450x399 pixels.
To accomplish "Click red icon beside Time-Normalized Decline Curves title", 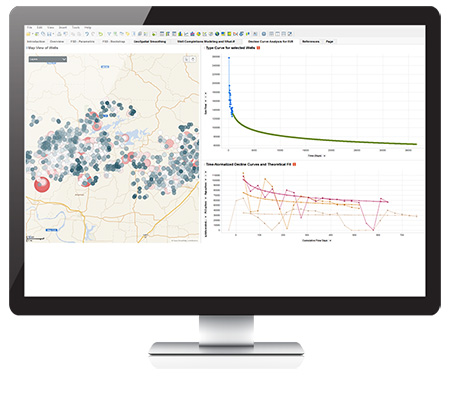I will [x=294, y=164].
